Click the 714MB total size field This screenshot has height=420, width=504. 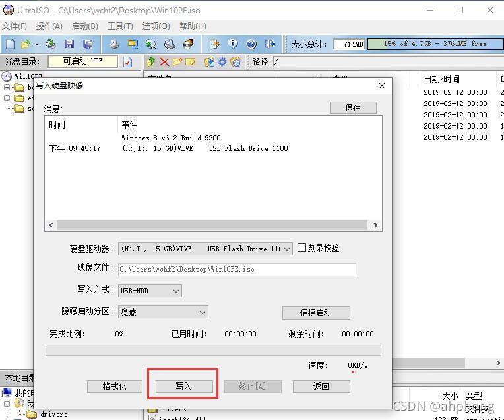click(x=349, y=44)
